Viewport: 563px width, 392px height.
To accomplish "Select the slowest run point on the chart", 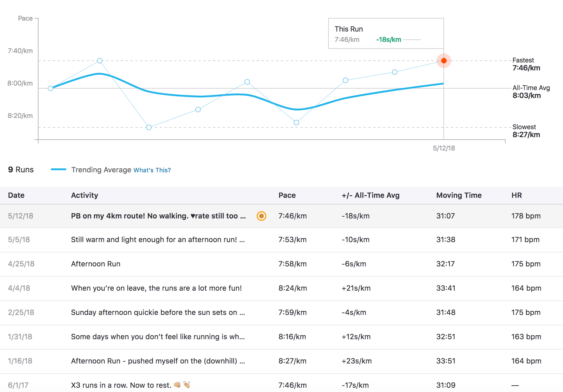I will pyautogui.click(x=149, y=127).
